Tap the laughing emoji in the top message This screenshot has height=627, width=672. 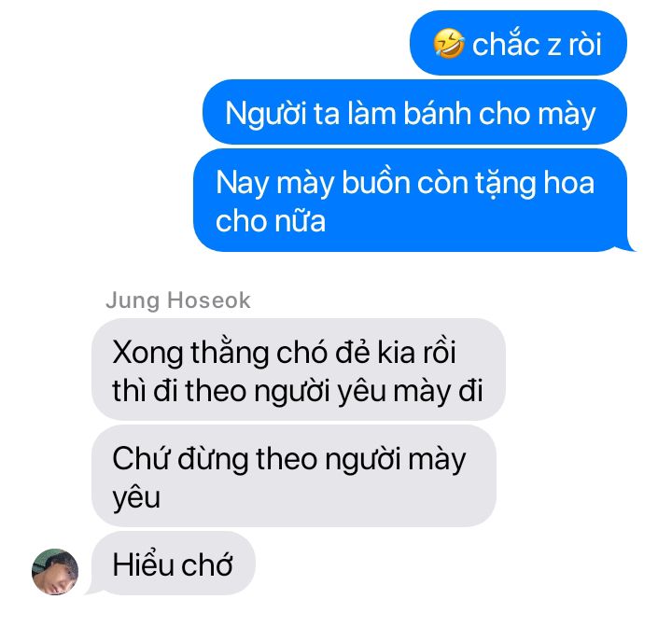pyautogui.click(x=449, y=43)
